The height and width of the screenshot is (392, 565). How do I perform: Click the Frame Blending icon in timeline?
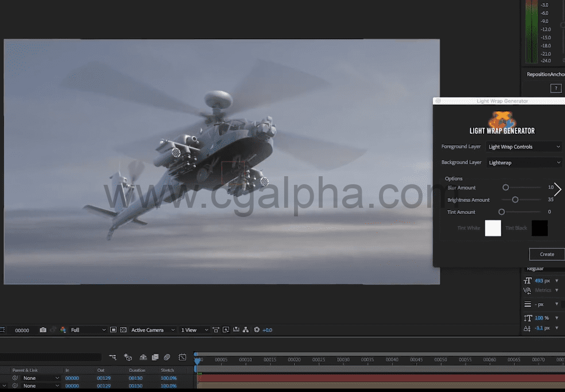155,357
